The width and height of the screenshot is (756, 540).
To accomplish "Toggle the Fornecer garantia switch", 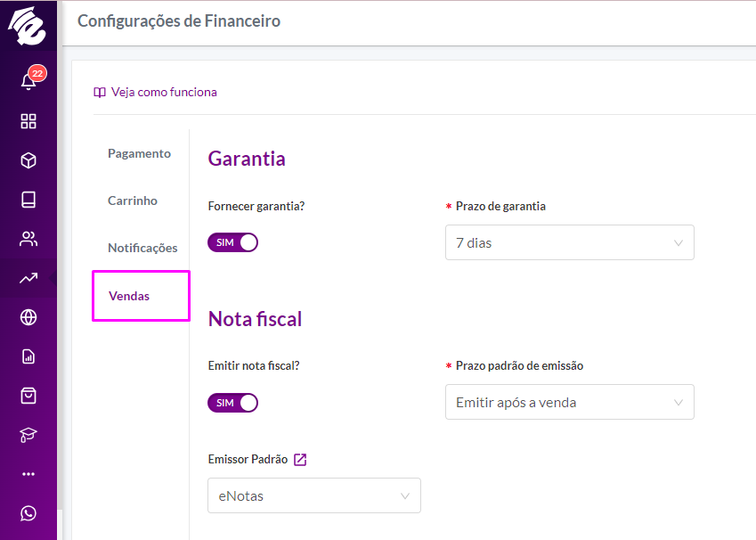I will 233,242.
